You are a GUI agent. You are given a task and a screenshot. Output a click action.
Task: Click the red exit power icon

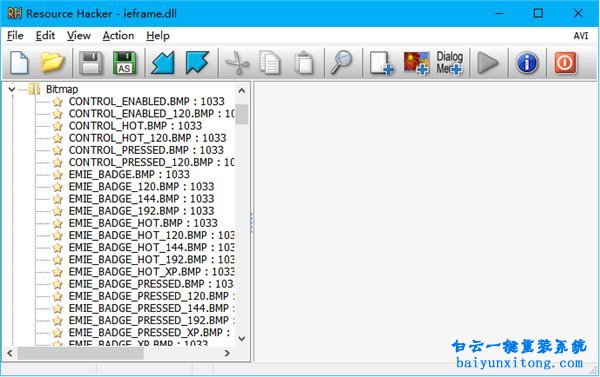click(565, 62)
